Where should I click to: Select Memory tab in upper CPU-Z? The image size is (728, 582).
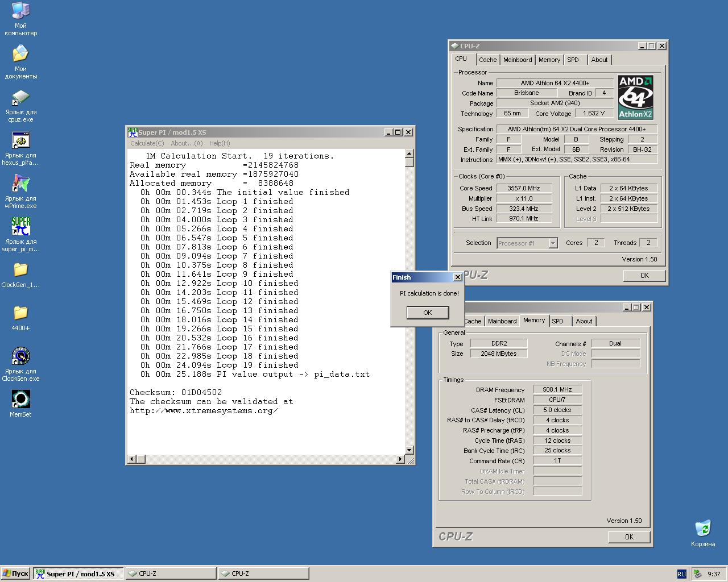pos(549,60)
